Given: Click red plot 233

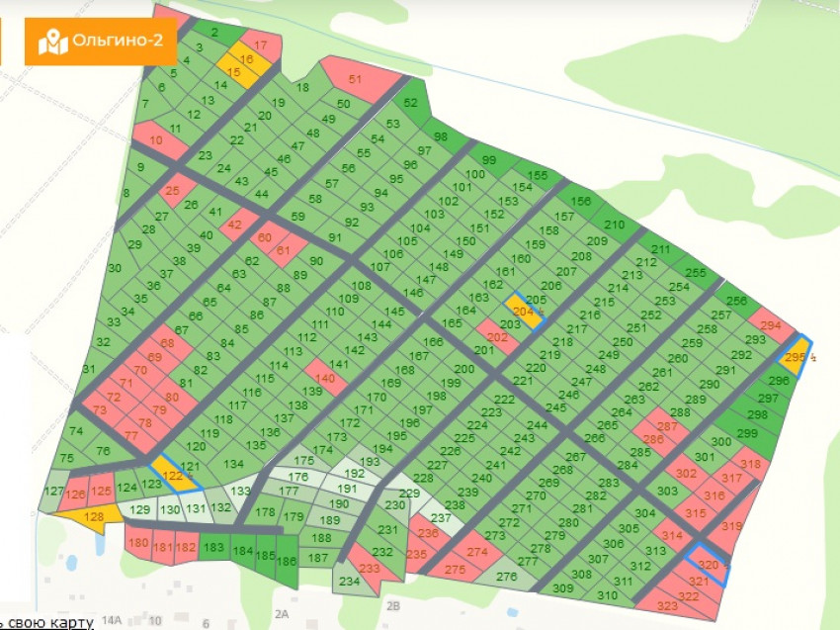Looking at the screenshot, I should click(370, 569).
